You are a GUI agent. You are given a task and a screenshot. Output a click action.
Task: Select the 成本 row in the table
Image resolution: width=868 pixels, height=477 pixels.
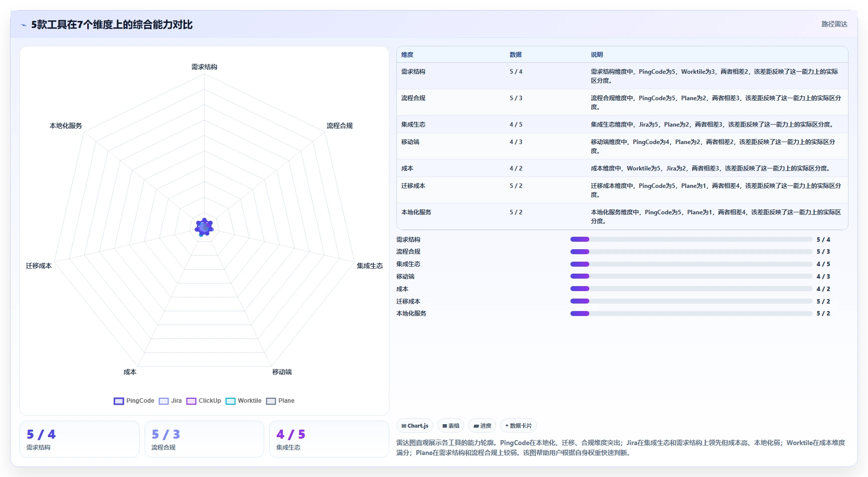pos(622,168)
